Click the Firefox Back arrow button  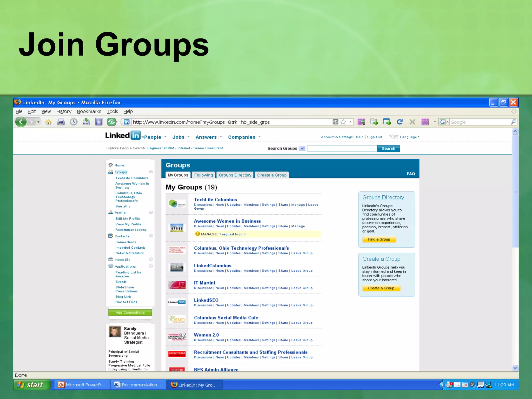(21, 122)
